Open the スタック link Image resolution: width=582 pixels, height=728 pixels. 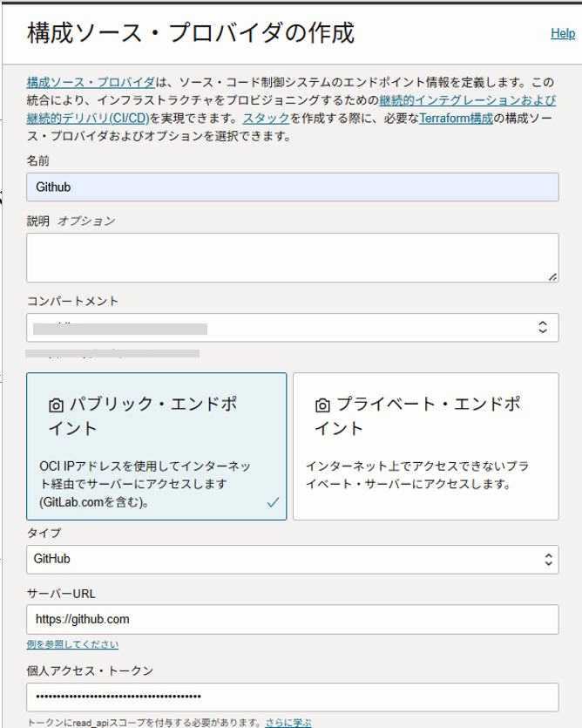(267, 119)
